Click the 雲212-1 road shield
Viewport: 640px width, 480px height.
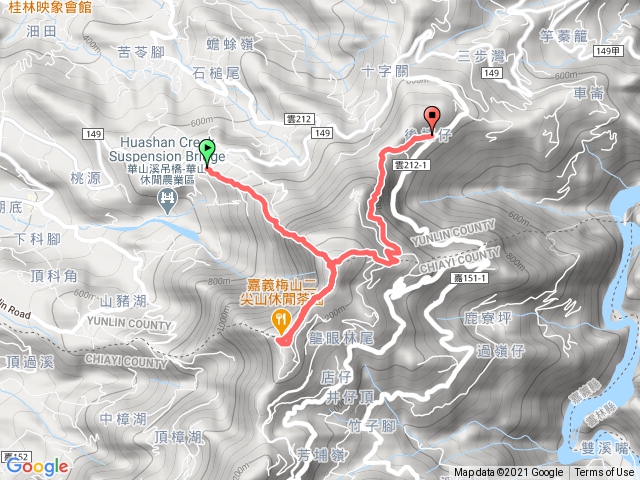[x=411, y=165]
